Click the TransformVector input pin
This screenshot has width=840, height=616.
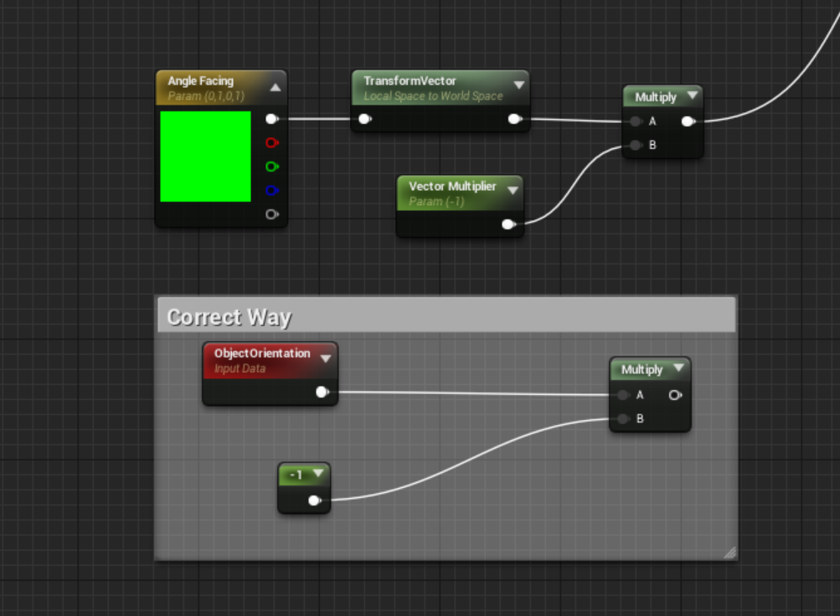364,119
